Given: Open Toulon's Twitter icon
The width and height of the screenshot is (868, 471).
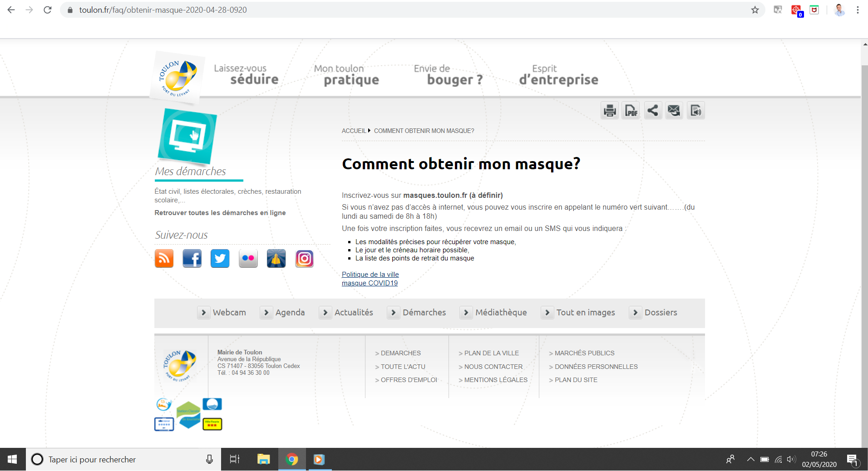Looking at the screenshot, I should point(220,259).
